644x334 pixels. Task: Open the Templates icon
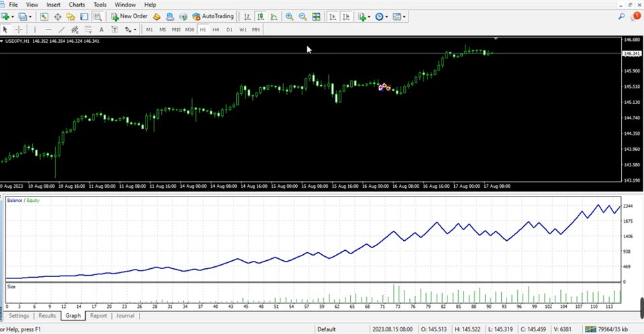tap(396, 17)
